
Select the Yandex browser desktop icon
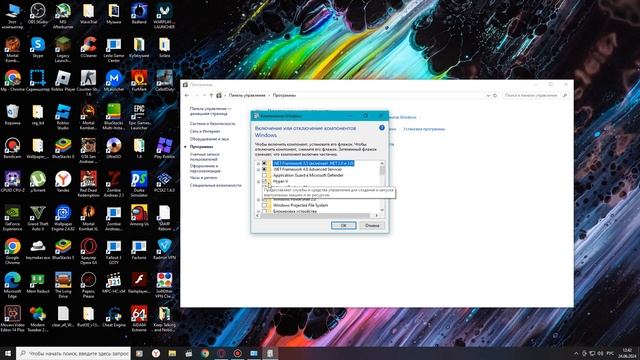(63, 182)
